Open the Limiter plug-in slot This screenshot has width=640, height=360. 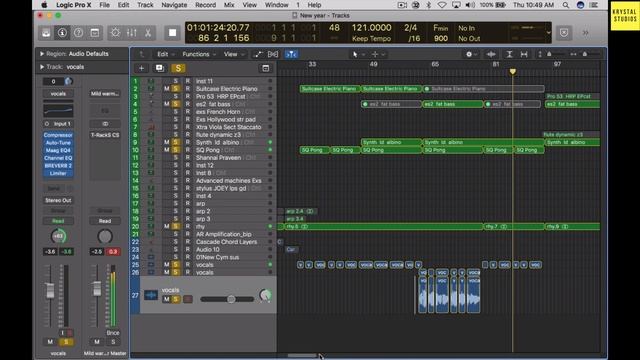pyautogui.click(x=58, y=173)
